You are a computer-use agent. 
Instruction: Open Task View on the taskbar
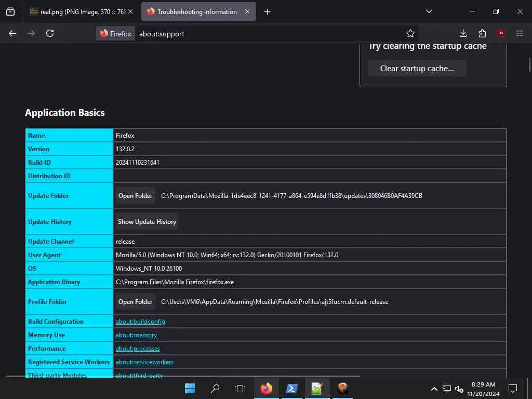pos(240,388)
